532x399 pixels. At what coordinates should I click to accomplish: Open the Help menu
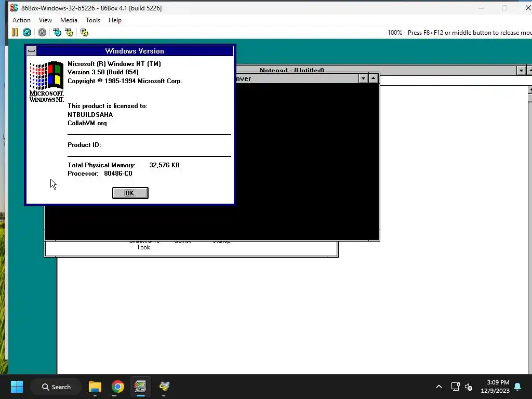[115, 20]
